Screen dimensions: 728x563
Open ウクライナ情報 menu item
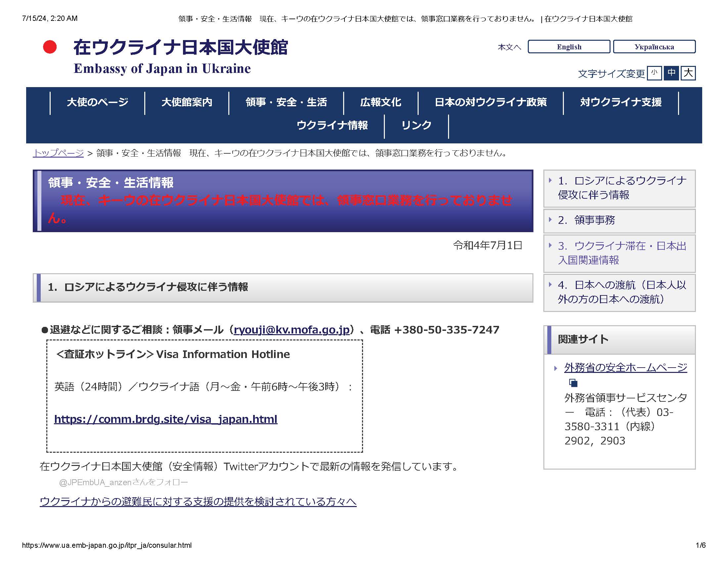tap(332, 126)
